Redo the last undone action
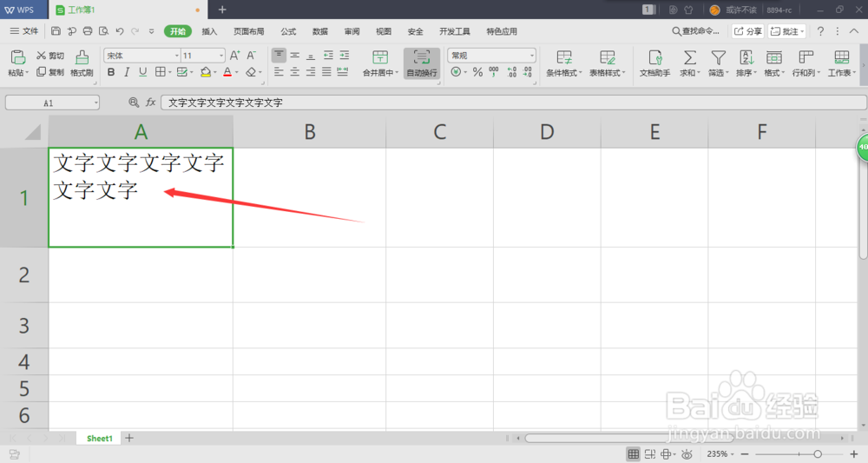 [x=135, y=31]
